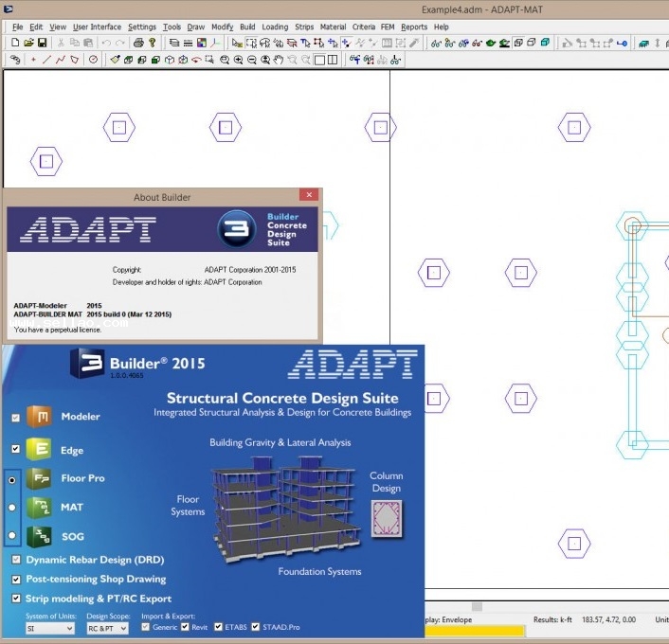Toggle Post-tensioning Shop Drawing checkbox
The image size is (669, 644).
[16, 580]
